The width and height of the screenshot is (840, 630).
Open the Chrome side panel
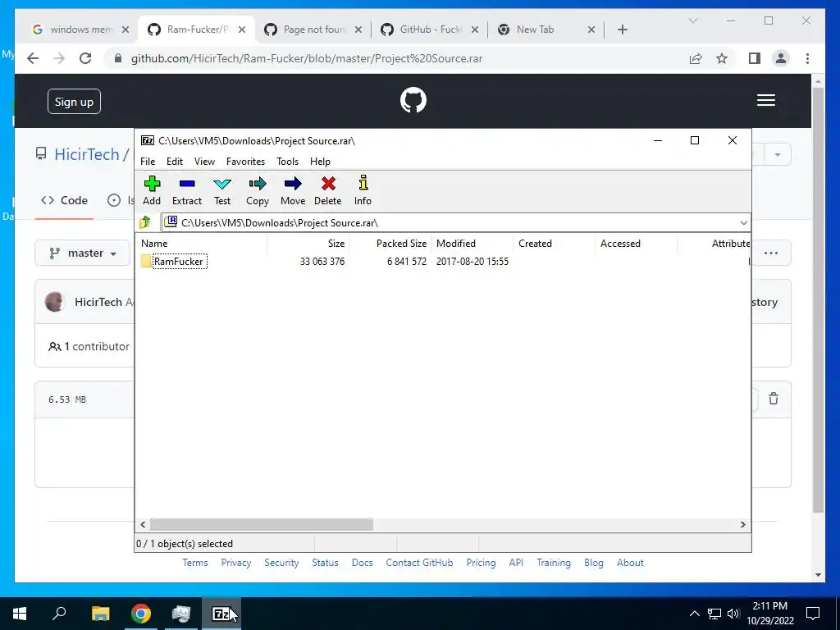tap(755, 58)
